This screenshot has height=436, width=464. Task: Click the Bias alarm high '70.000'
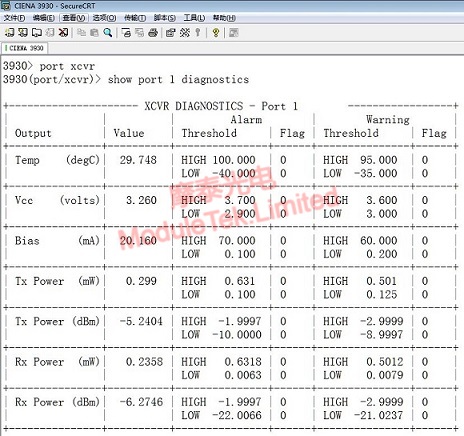237,241
